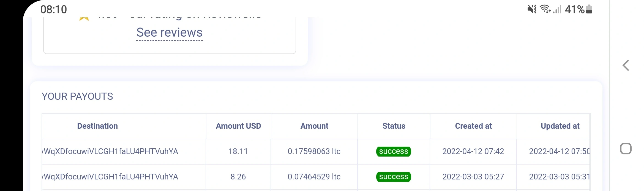Click the Status column header
This screenshot has height=191, width=644.
394,126
